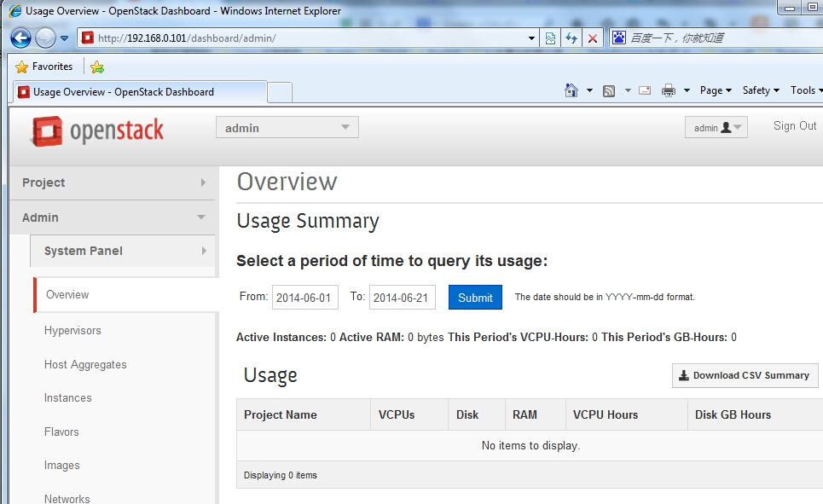
Task: Minimize the Internet Explorer window
Action: [x=790, y=8]
